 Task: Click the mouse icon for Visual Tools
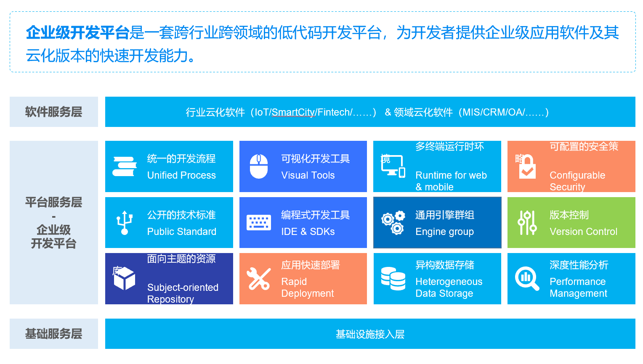click(x=259, y=166)
